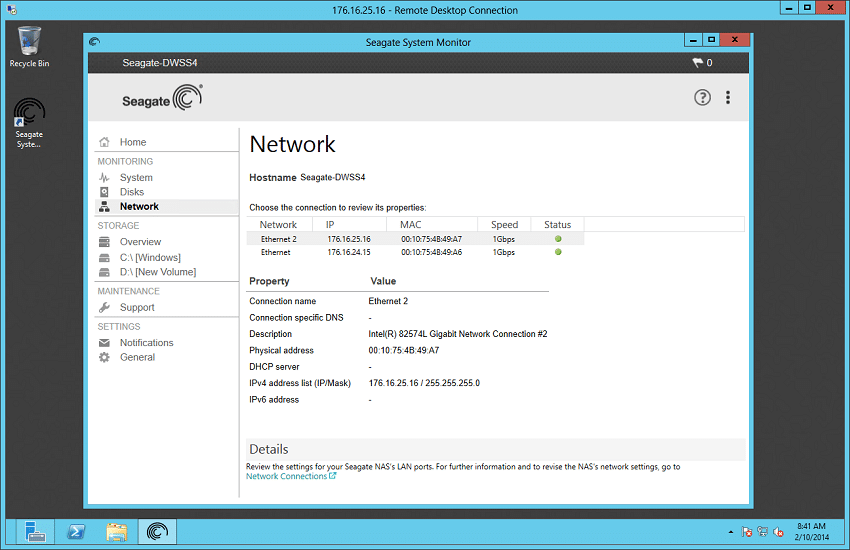The image size is (850, 550).
Task: Click the Intel(R) 82574L description value
Action: coord(458,334)
